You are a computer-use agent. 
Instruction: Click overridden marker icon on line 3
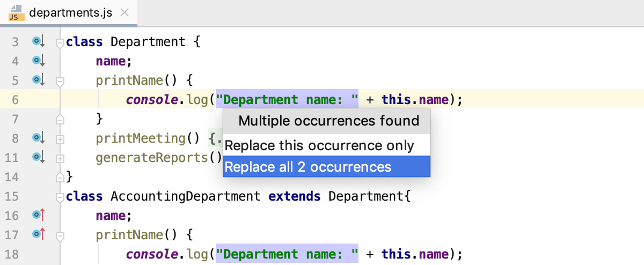[38, 41]
